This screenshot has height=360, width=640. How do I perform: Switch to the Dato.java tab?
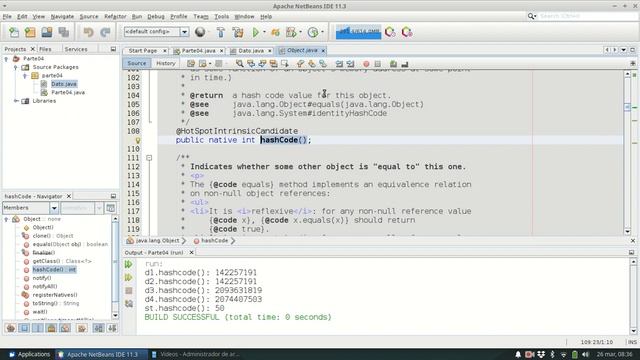[x=251, y=51]
